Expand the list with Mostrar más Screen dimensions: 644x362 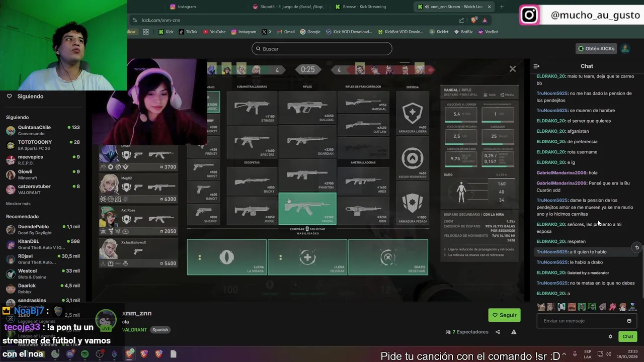(x=18, y=204)
